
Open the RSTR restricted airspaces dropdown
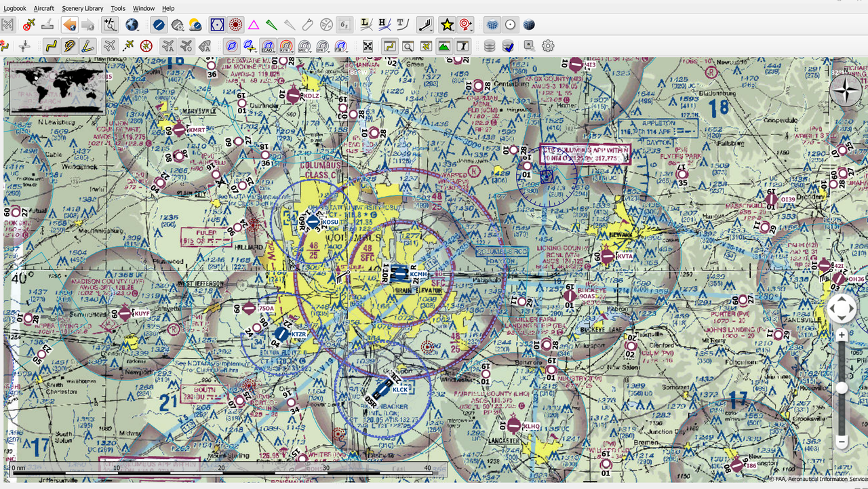286,46
